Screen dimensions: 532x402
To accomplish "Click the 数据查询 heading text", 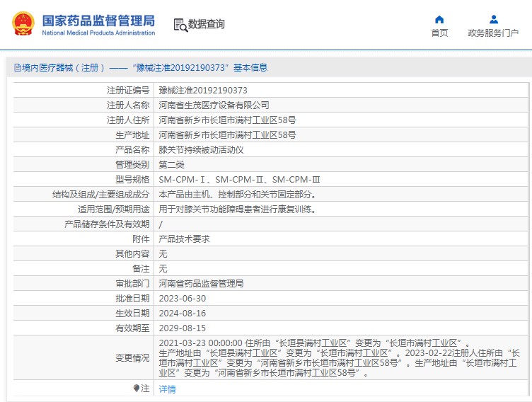I will coord(207,24).
